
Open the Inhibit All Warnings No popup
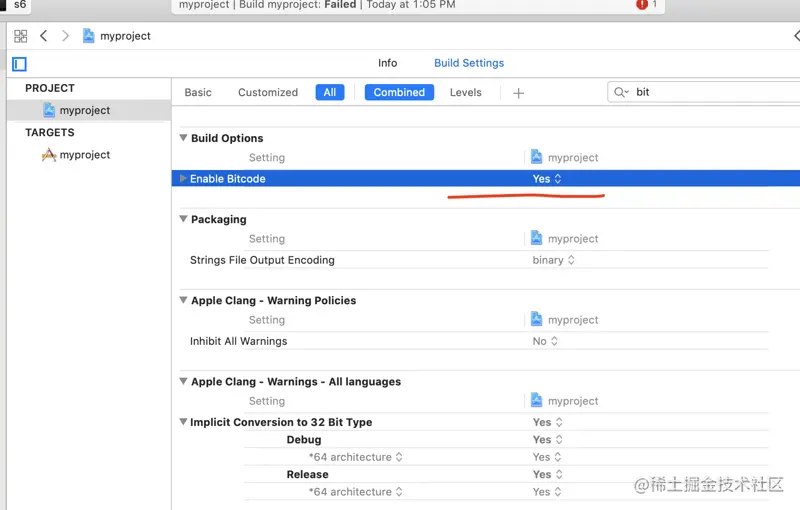coord(545,341)
